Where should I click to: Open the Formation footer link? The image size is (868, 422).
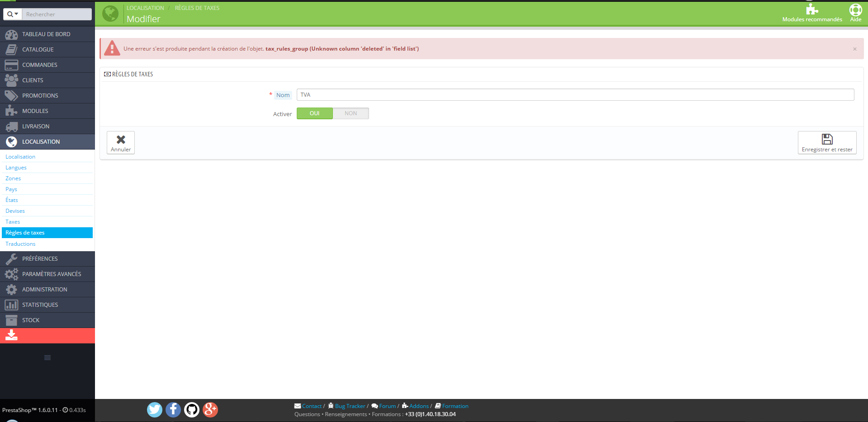[x=455, y=406]
